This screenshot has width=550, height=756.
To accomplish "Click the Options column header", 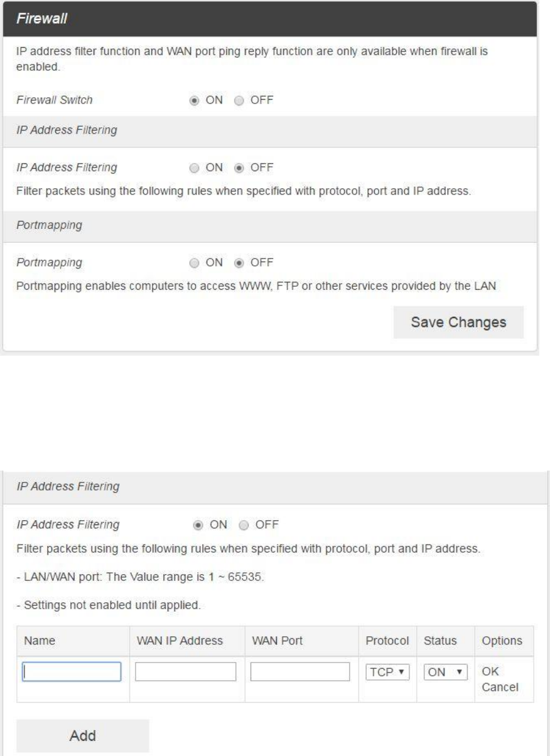I will (502, 641).
